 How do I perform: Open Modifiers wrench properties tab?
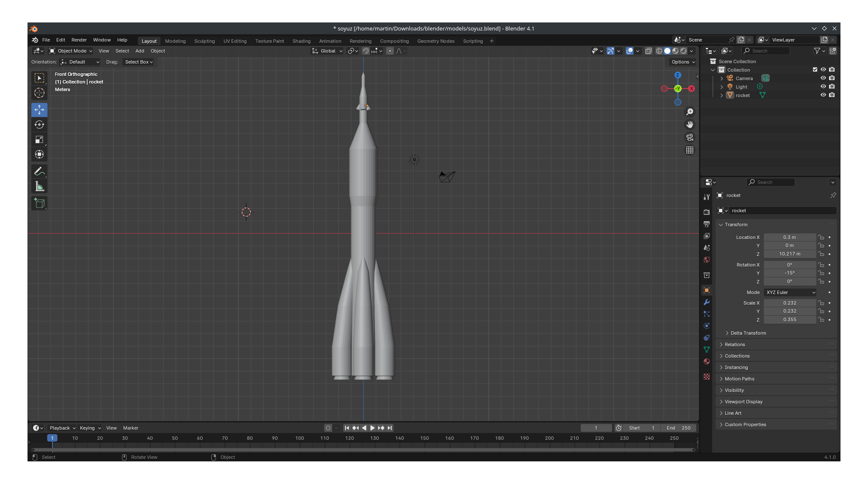[x=707, y=302]
